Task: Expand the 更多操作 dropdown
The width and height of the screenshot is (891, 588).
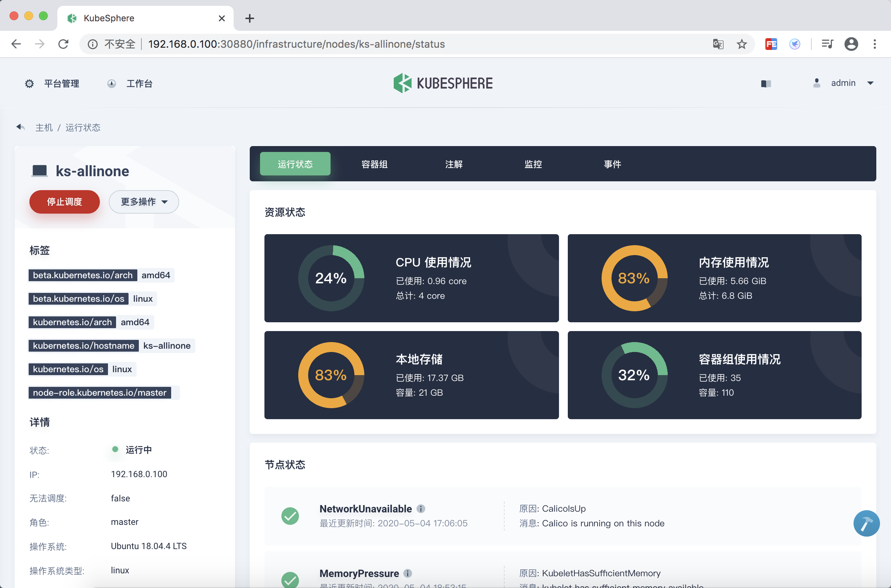Action: coord(144,202)
